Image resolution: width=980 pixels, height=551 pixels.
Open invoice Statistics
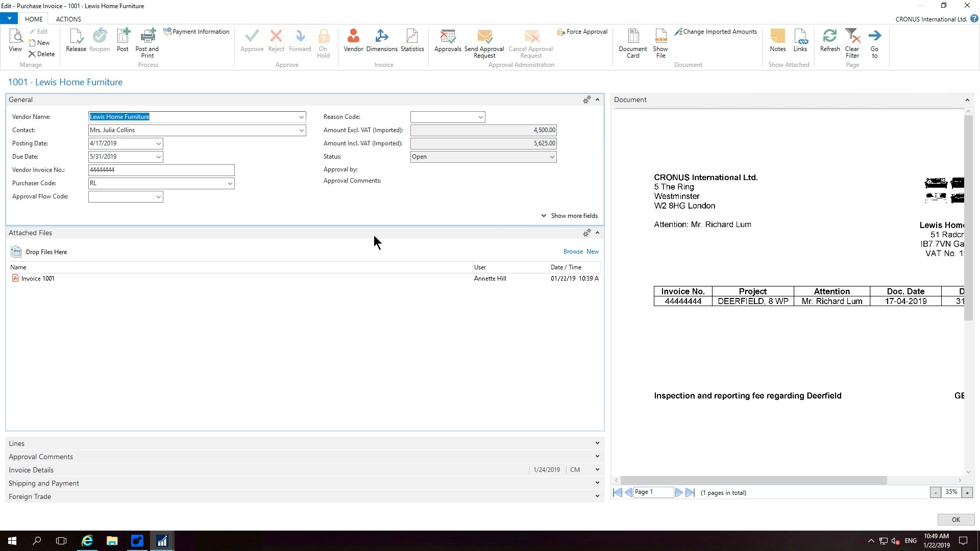click(412, 41)
